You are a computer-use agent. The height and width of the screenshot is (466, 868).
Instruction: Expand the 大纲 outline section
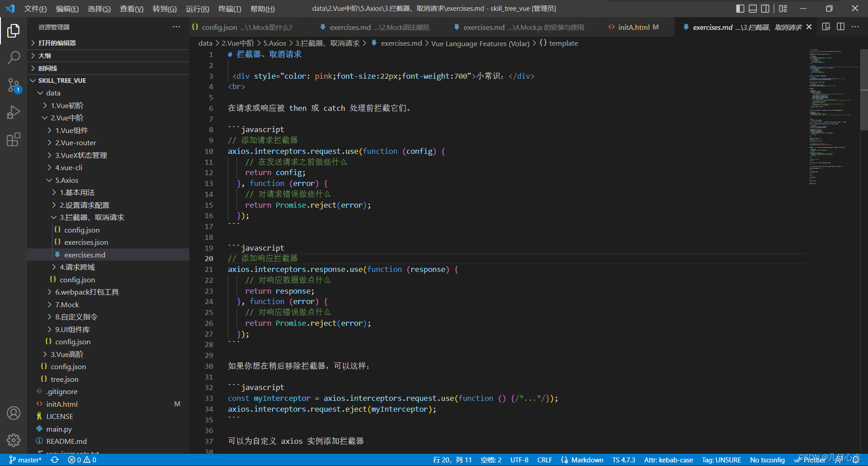108,56
